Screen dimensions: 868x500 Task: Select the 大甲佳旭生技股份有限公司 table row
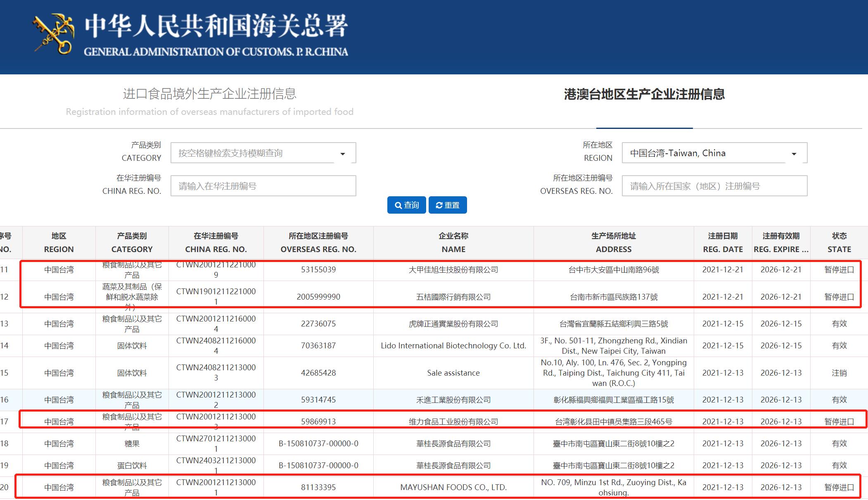click(453, 270)
